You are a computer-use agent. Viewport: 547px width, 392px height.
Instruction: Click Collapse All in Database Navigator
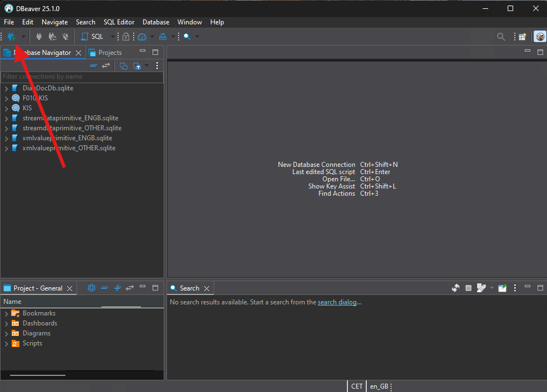point(93,65)
